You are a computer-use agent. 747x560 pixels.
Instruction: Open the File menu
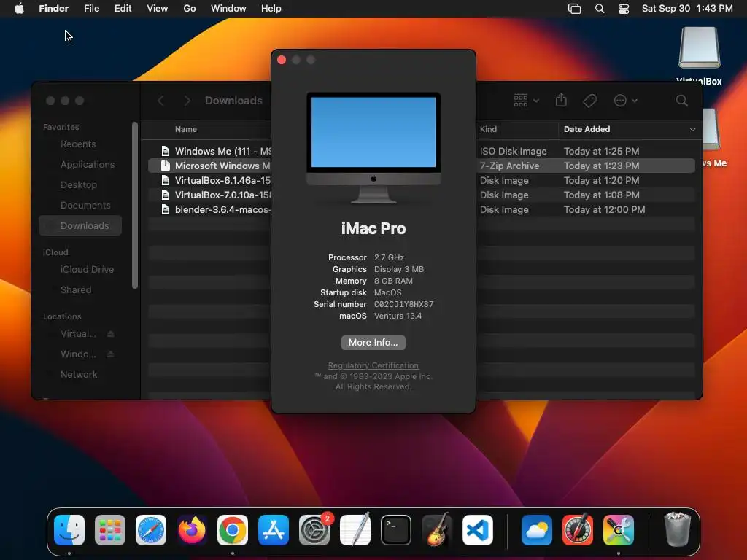pos(91,9)
